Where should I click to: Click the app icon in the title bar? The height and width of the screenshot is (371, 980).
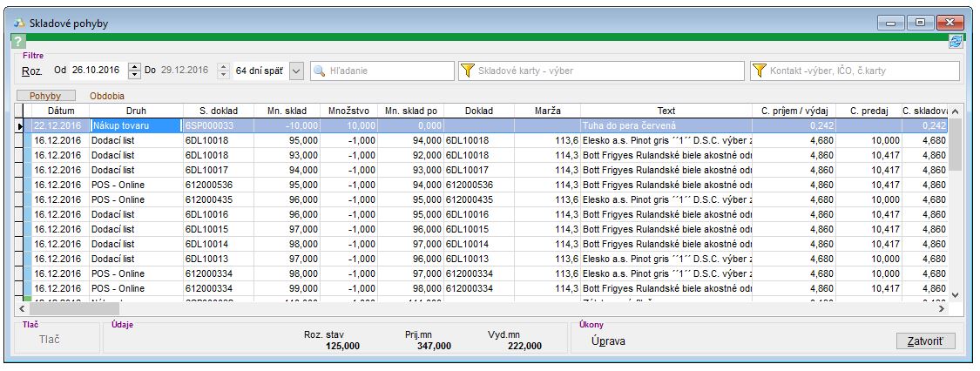coord(18,22)
